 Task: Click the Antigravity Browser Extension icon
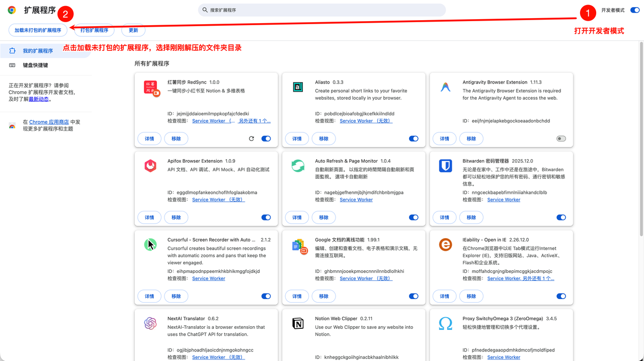tap(445, 87)
